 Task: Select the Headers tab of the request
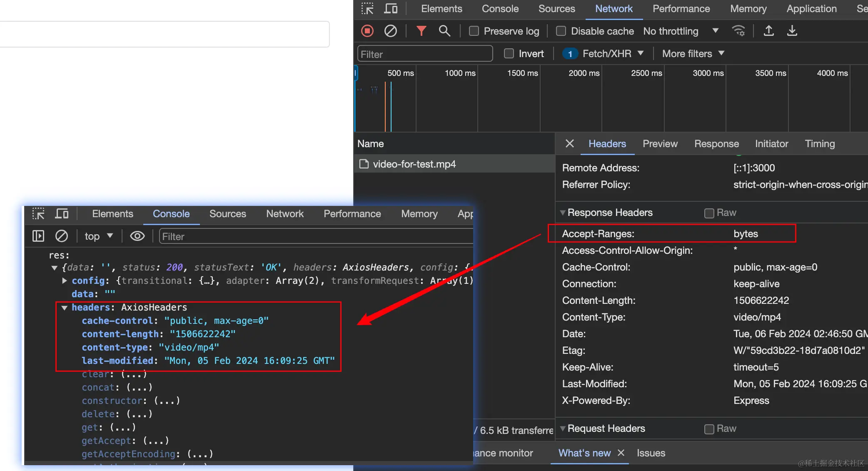click(x=607, y=144)
